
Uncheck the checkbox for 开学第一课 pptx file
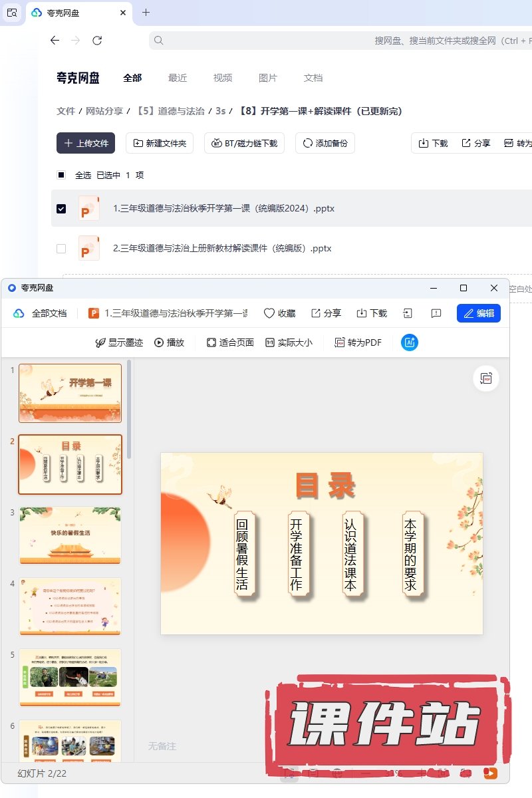(x=61, y=209)
